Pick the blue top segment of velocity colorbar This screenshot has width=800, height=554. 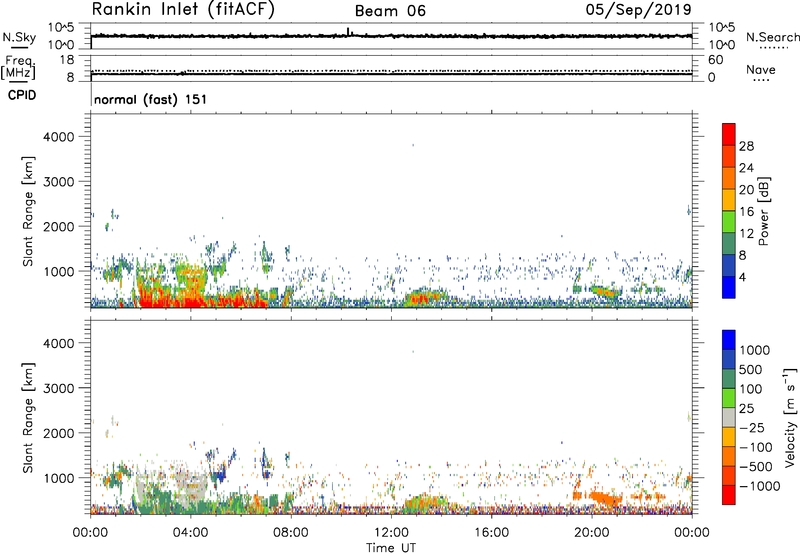(729, 340)
